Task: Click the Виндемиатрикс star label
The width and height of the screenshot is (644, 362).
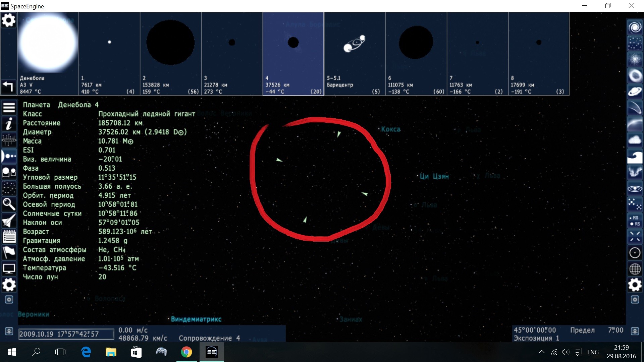Action: tap(196, 319)
